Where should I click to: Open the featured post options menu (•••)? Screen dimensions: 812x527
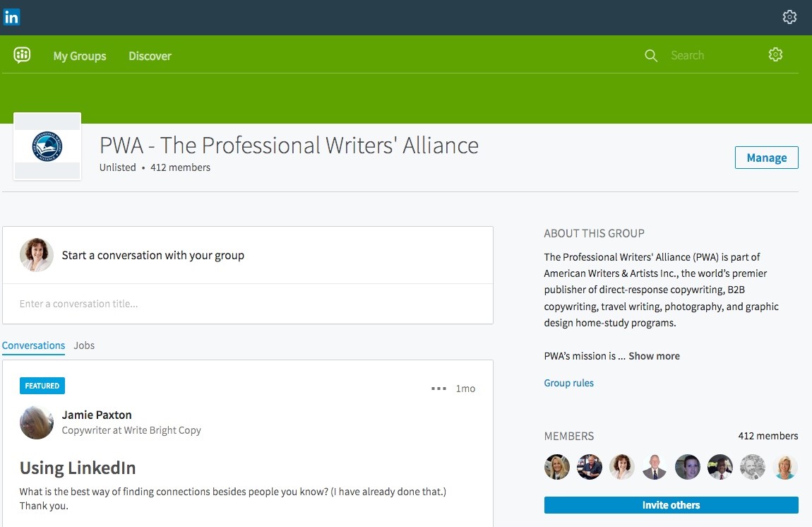438,388
